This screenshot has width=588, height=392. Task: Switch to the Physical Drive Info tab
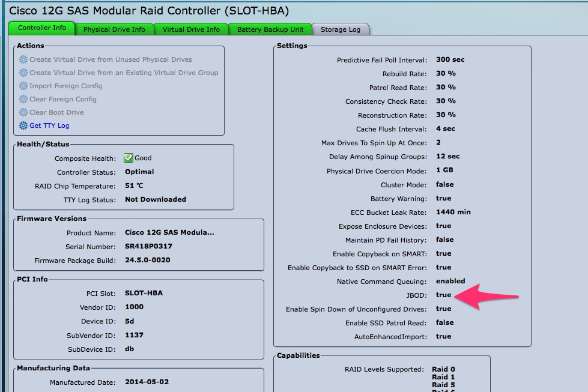[114, 29]
